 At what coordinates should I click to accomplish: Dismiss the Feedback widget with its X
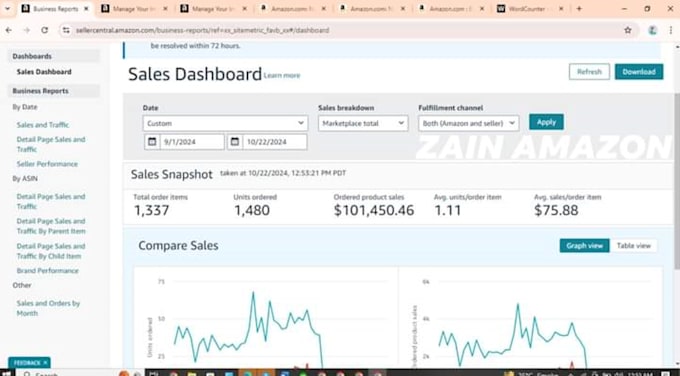(x=45, y=363)
